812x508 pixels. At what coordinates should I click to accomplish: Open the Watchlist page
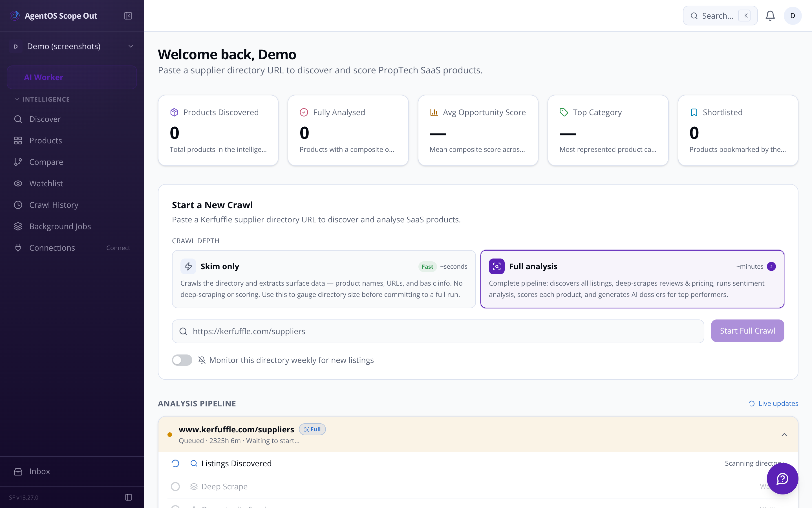coord(72,183)
